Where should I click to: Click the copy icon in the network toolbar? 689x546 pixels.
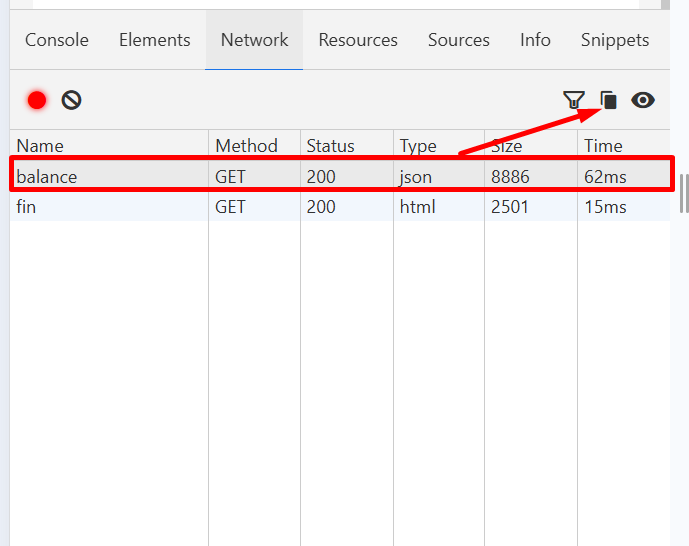608,100
